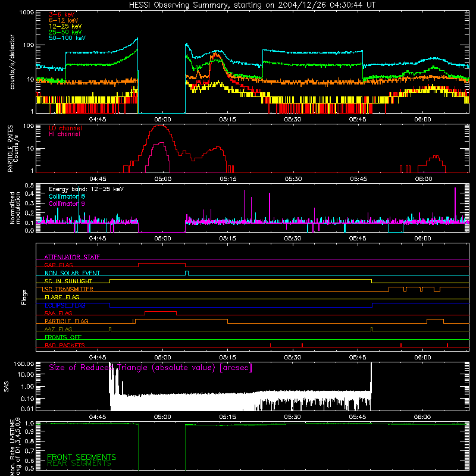
Task: Click the PARTICLE FLAG label
Action: pyautogui.click(x=67, y=321)
